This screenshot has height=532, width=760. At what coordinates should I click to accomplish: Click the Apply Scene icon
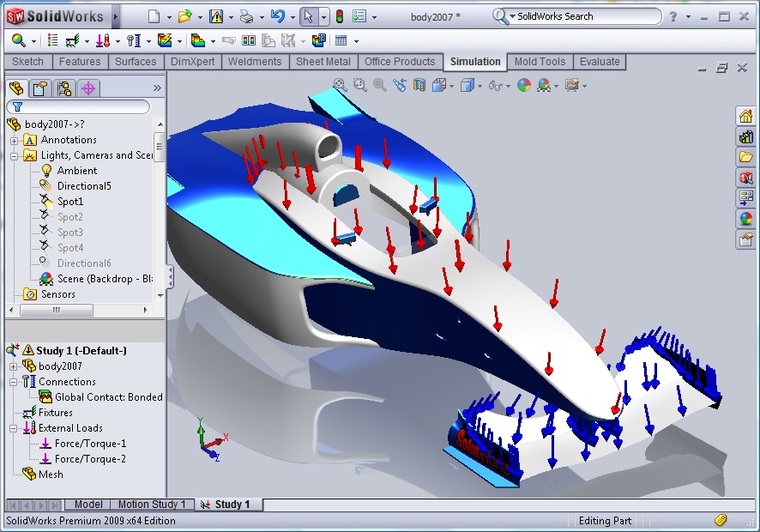tap(544, 86)
